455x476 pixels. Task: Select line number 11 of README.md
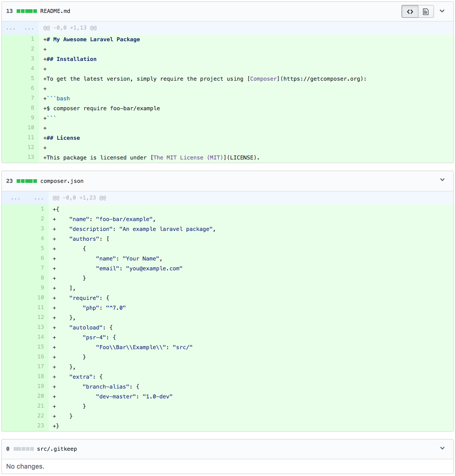coord(31,137)
